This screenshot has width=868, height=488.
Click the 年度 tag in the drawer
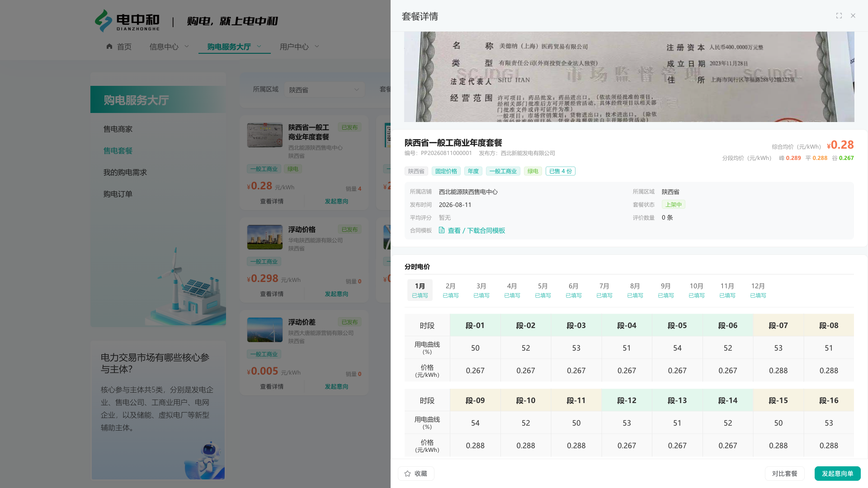pyautogui.click(x=473, y=171)
